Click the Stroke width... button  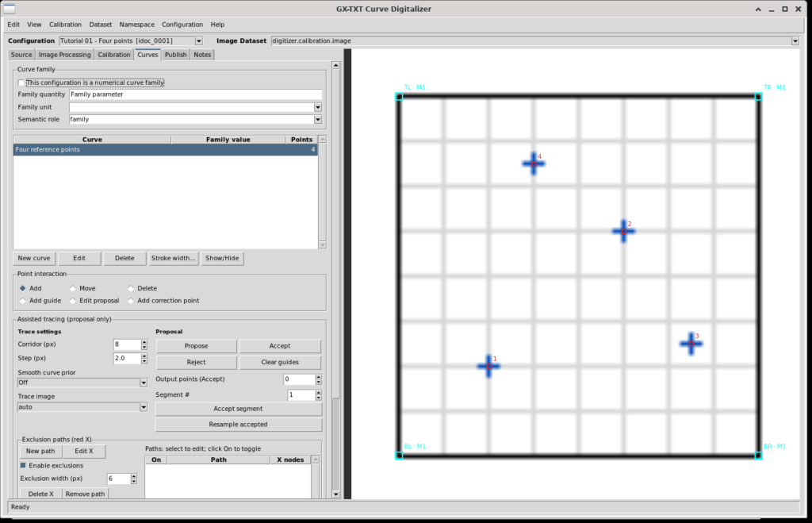click(173, 258)
